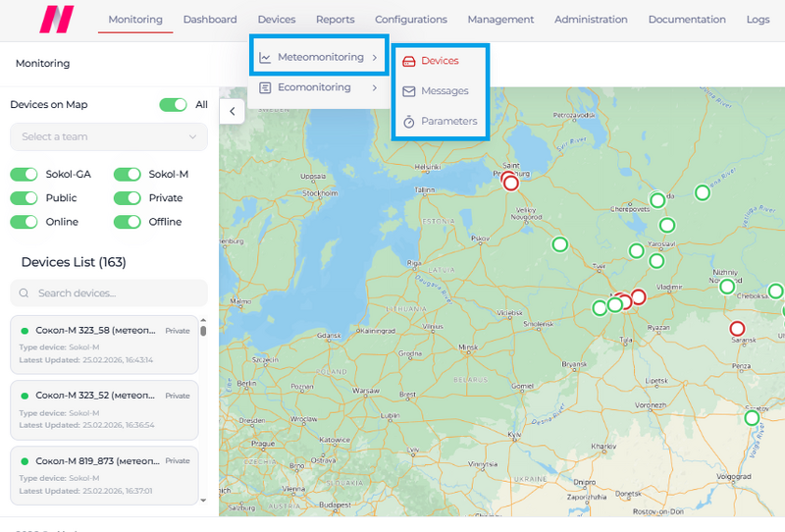
Task: Click the pink N application logo
Action: 57,19
